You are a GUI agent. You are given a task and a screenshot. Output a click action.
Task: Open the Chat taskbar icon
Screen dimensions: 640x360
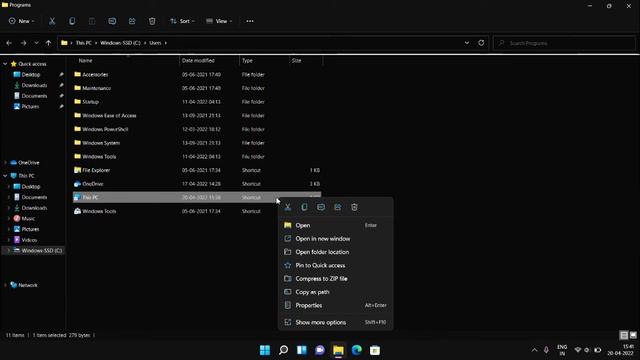coord(320,350)
